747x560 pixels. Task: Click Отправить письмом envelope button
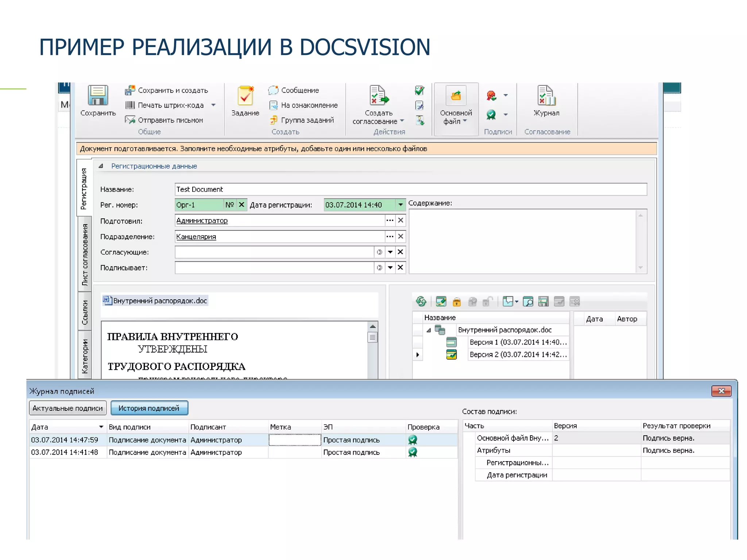164,120
